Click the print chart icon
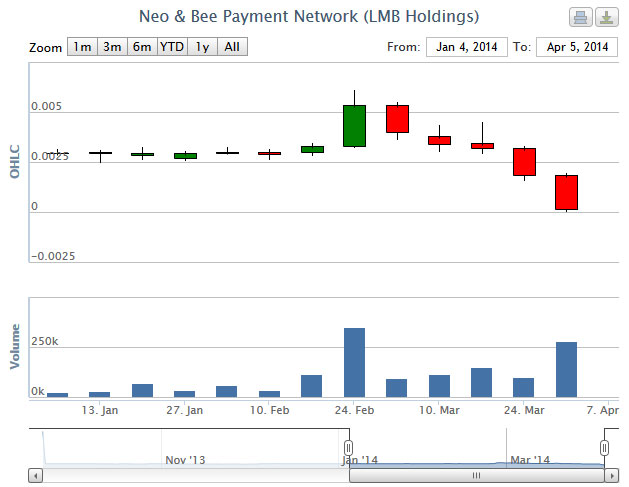 click(580, 18)
